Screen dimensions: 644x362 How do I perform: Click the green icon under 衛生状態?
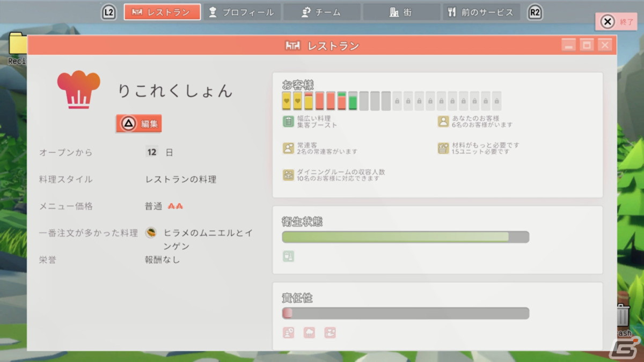click(x=288, y=256)
